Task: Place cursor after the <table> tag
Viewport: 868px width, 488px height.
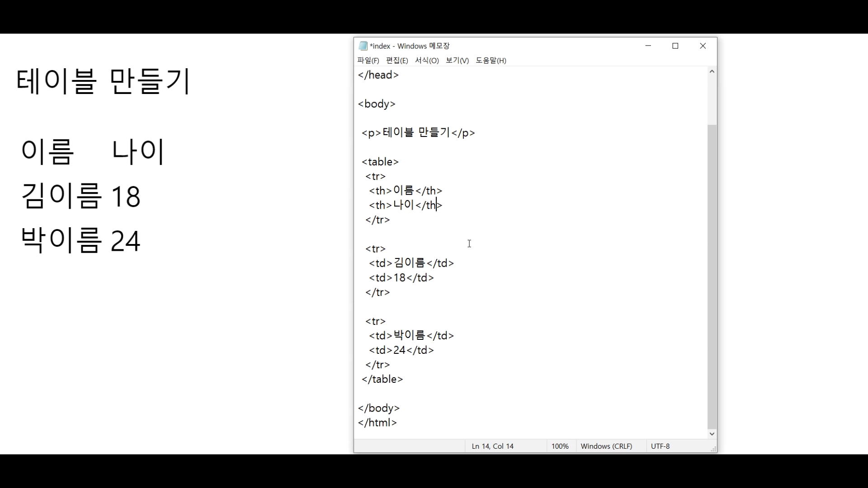Action: click(x=400, y=162)
